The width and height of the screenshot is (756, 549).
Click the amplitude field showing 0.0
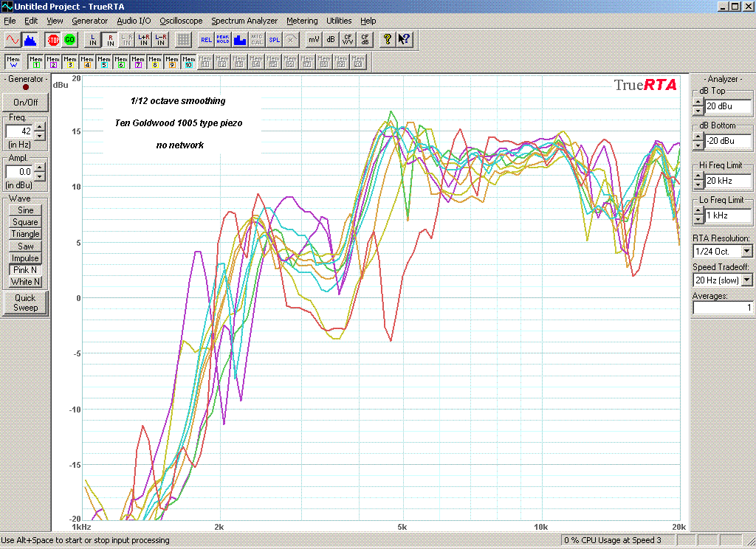(19, 172)
